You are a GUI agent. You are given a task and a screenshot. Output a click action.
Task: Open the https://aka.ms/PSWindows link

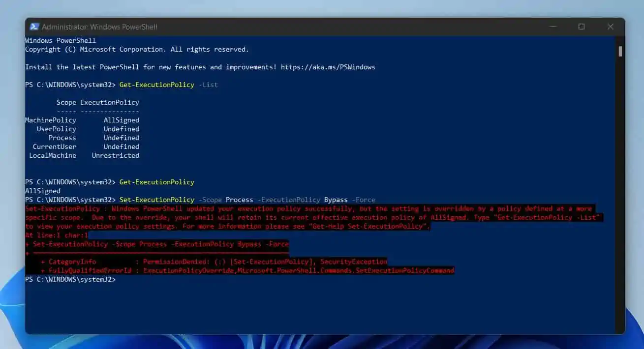pos(328,67)
